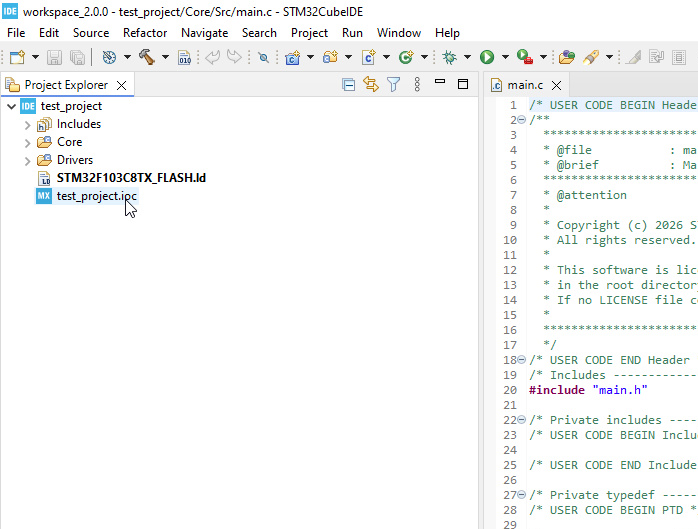Screen dimensions: 698x529
Task: Open the Build hammer dropdown arrow
Action: 165,57
